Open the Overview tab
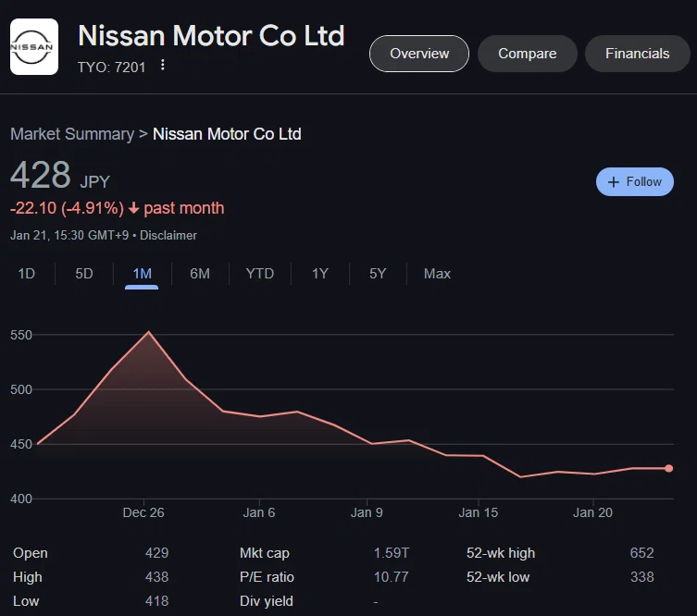 coord(419,54)
